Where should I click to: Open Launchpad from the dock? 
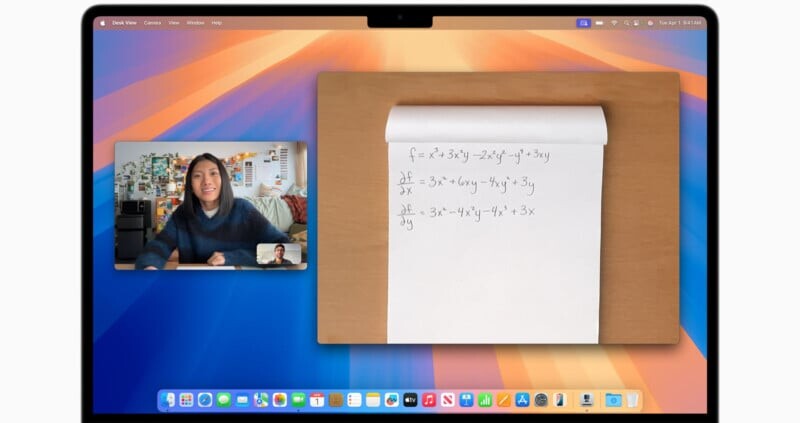186,400
